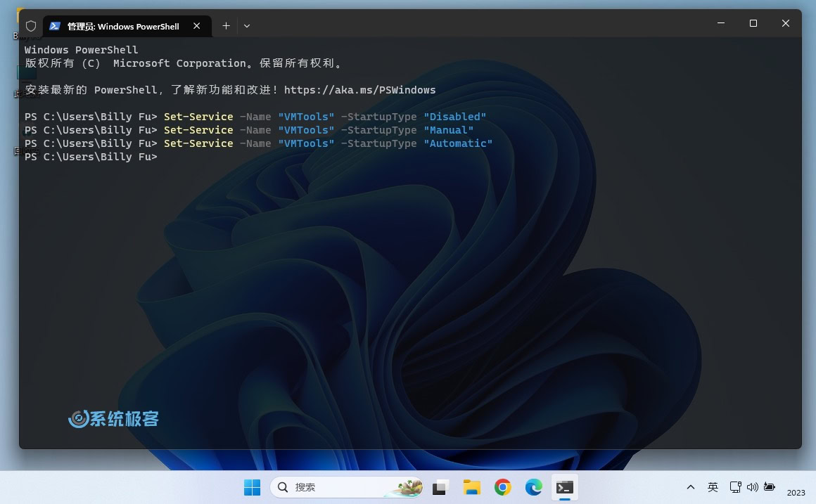Click the shield admin icon in title bar
816x504 pixels.
(31, 26)
